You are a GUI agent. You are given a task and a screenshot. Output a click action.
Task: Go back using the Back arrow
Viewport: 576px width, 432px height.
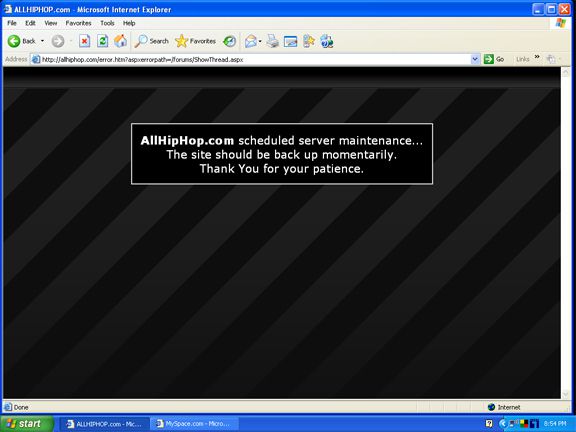[22, 41]
